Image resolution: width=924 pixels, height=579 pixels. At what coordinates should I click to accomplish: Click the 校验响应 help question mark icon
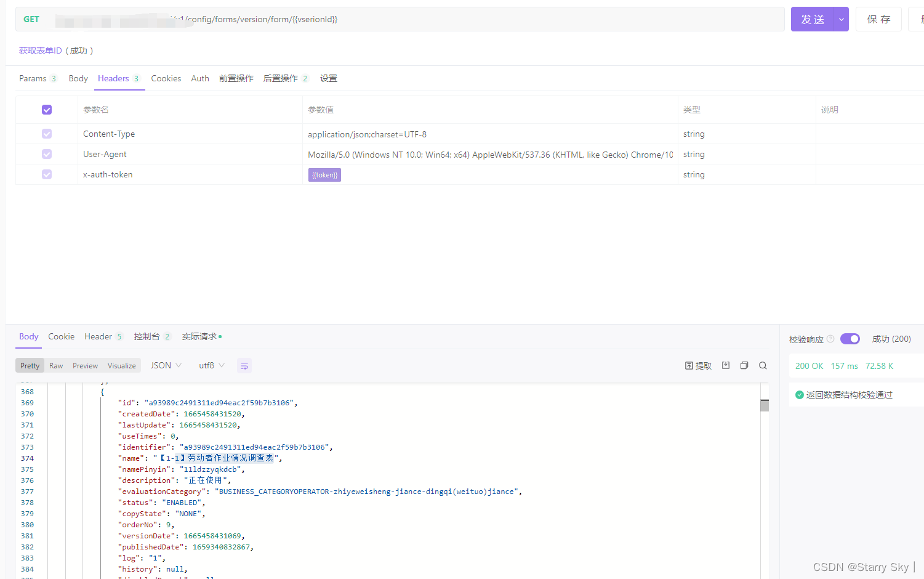click(830, 339)
